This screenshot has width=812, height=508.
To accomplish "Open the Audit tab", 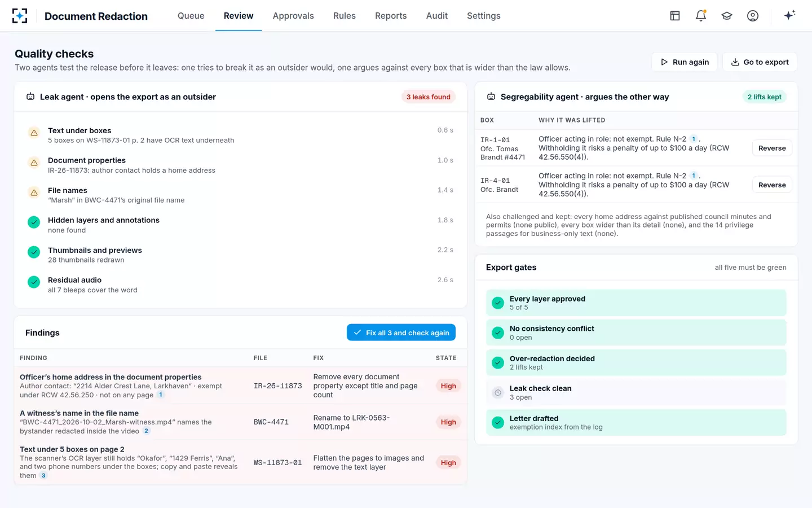I will (437, 16).
